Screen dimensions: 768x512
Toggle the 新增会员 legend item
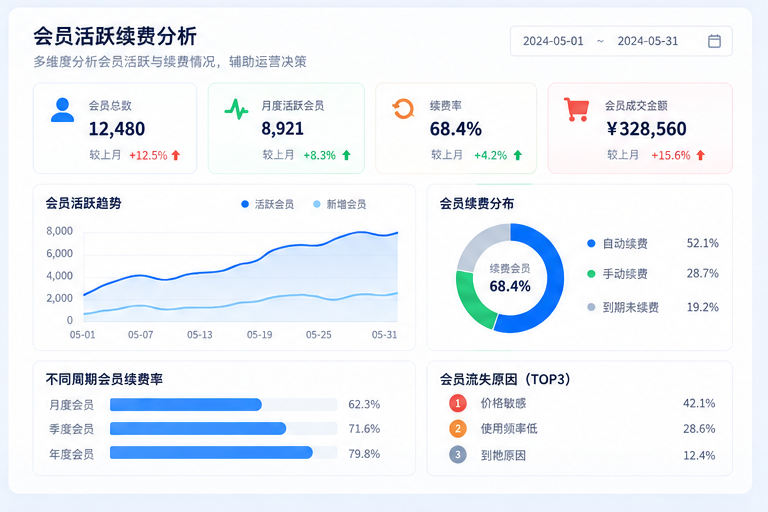[x=339, y=204]
